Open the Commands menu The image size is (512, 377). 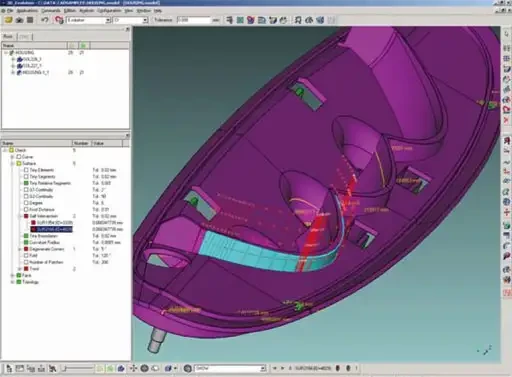[x=51, y=11]
